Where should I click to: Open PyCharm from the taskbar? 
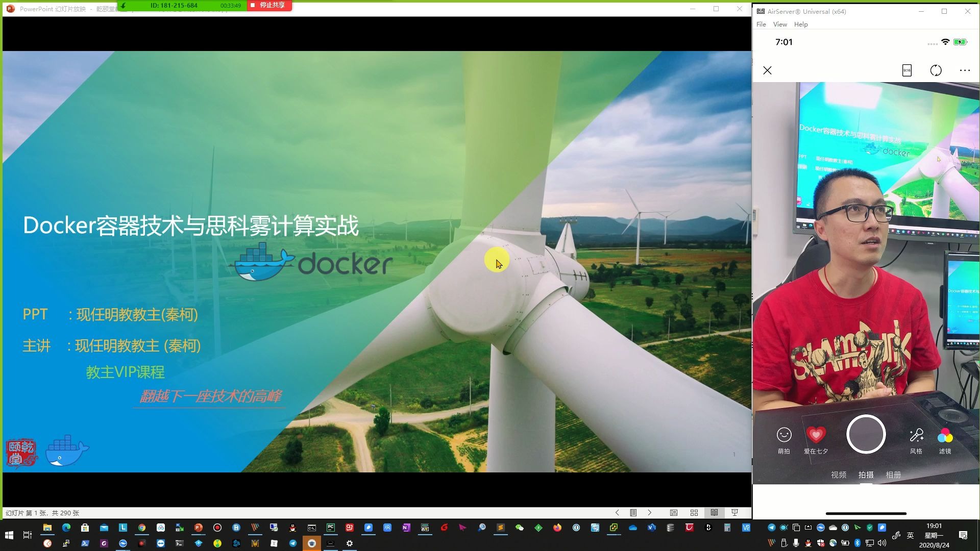331,528
